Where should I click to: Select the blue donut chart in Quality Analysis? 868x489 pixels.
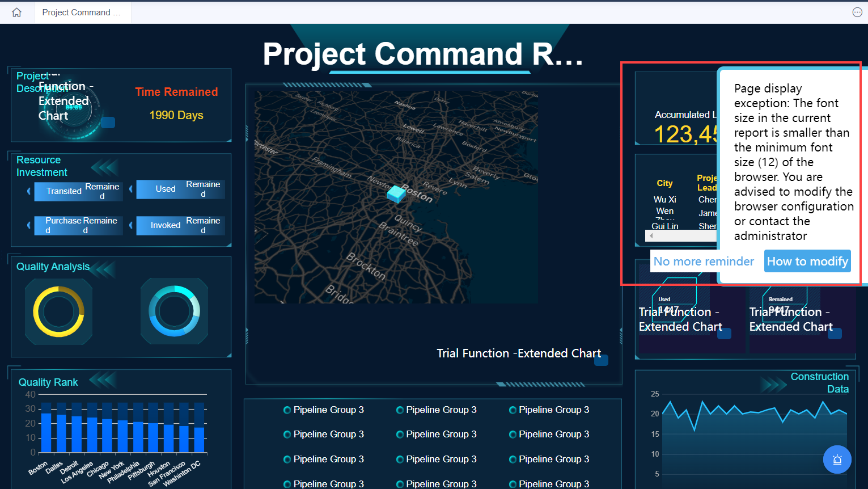pyautogui.click(x=174, y=311)
